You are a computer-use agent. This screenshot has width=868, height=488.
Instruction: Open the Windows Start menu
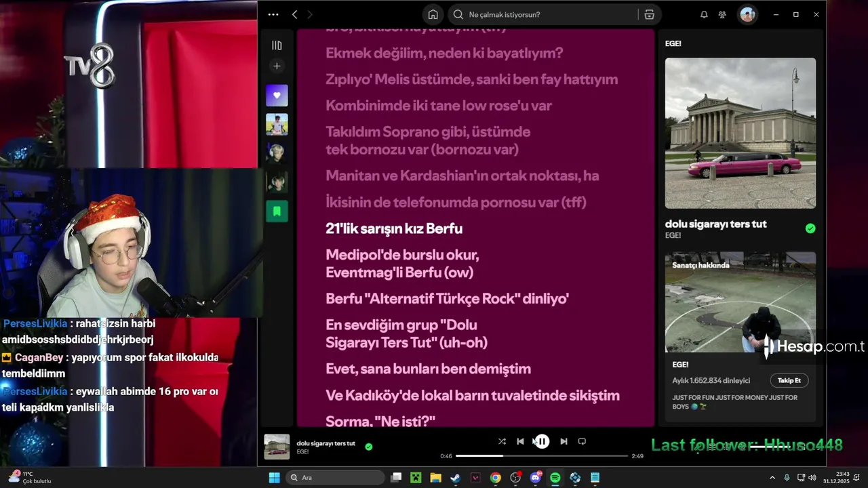click(x=275, y=478)
